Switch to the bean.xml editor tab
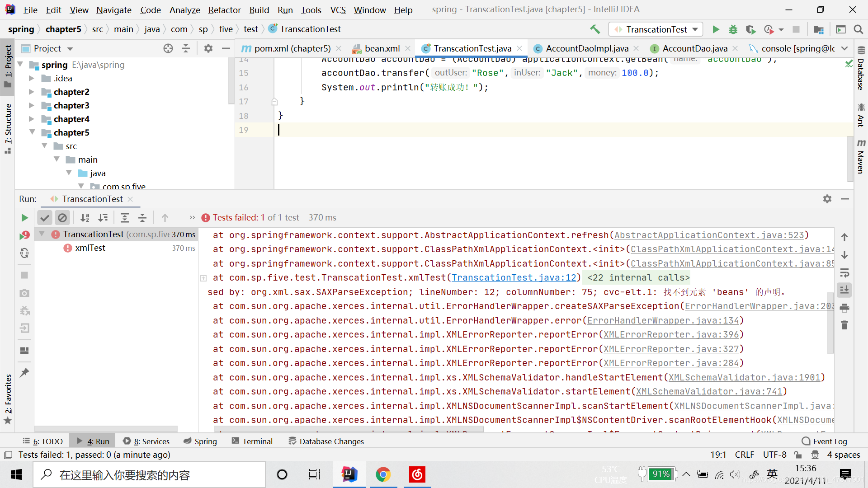868x488 pixels. [x=382, y=48]
